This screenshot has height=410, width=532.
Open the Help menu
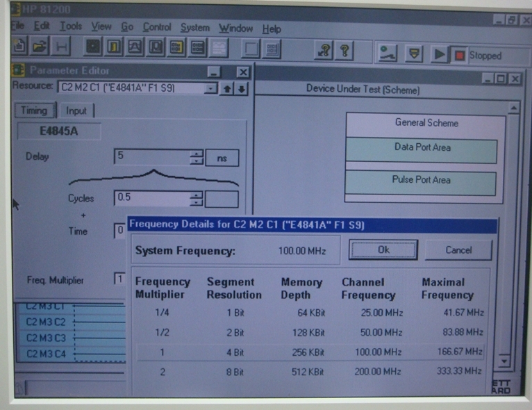click(x=272, y=29)
